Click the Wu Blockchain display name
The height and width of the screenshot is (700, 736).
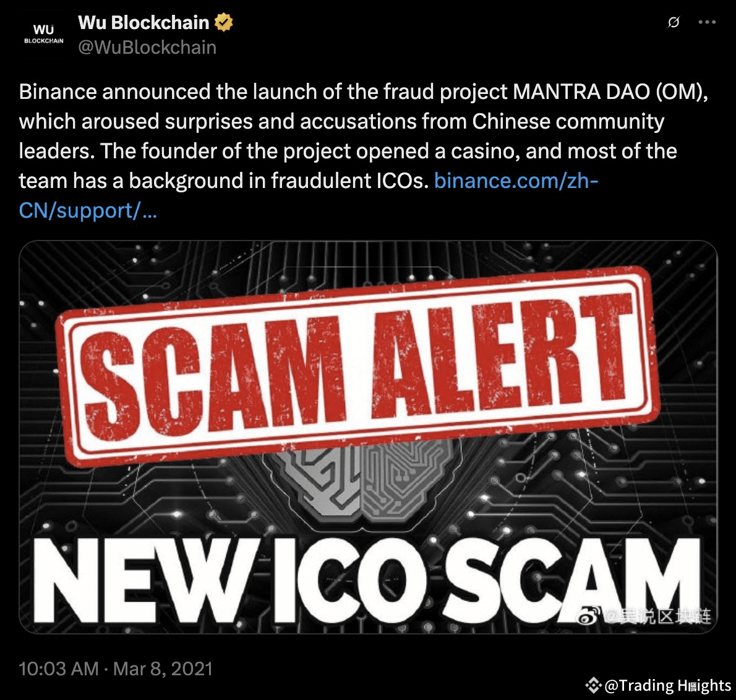(143, 22)
